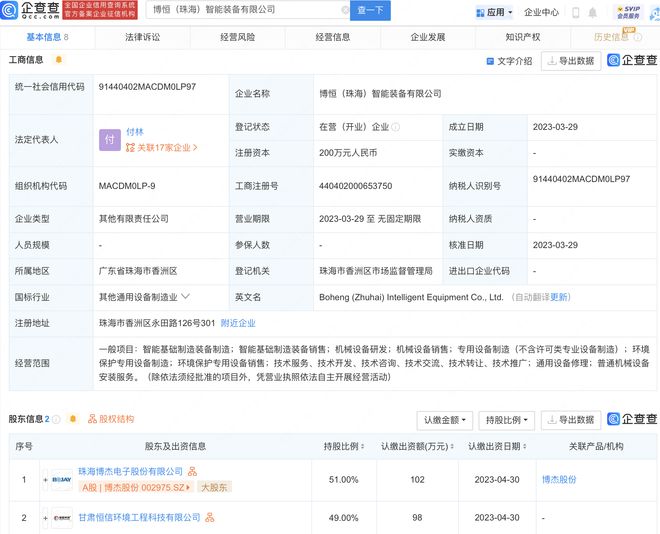The image size is (660, 534).
Task: Select 注册地址 text 珠海市香洲区永田路126号301
Action: (157, 323)
